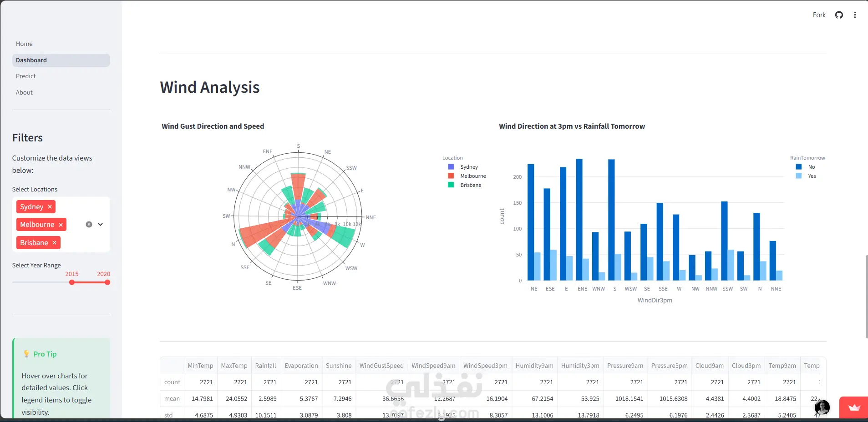Image resolution: width=868 pixels, height=422 pixels.
Task: Sort table by WindGustSpeed column header
Action: tap(381, 366)
